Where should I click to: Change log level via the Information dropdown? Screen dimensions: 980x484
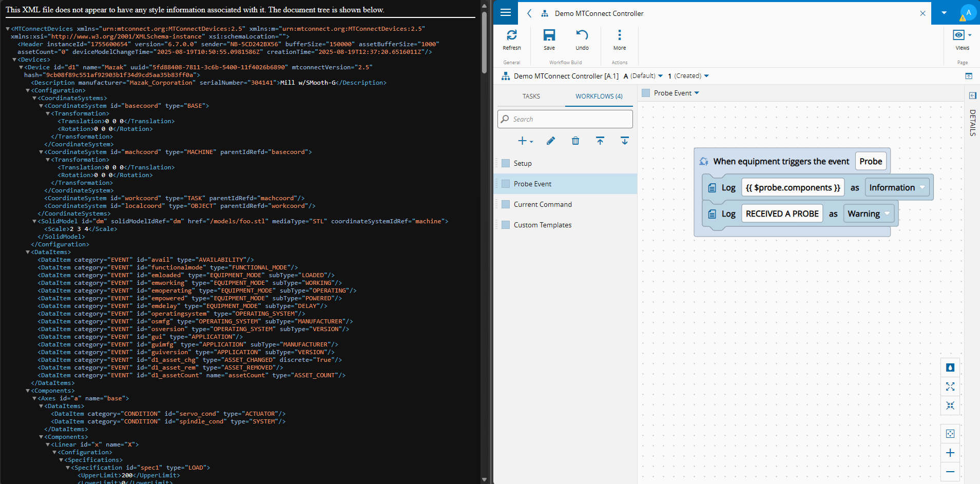896,187
